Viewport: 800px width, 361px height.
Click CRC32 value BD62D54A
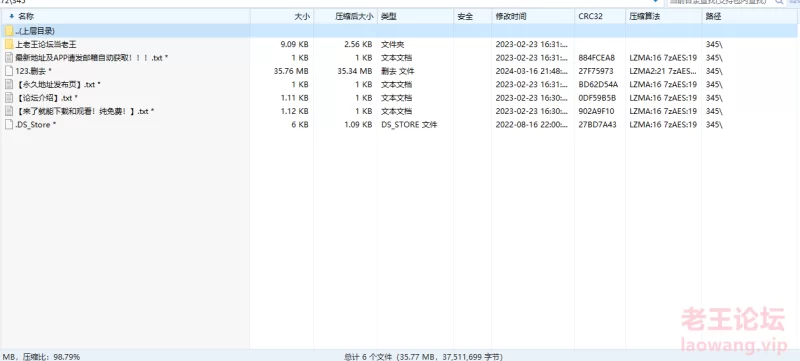(598, 84)
